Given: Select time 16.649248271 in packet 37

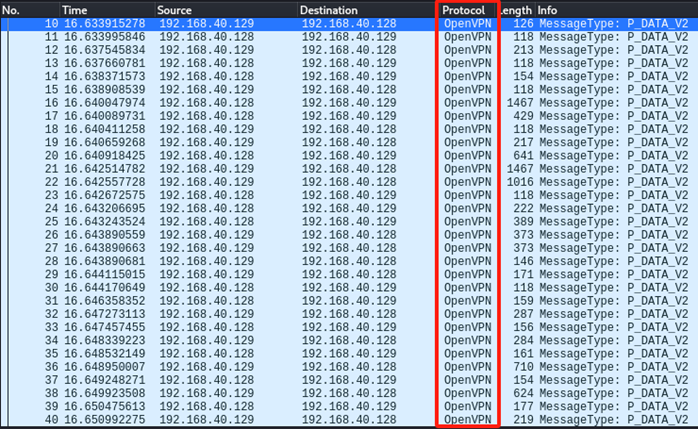Looking at the screenshot, I should click(x=105, y=380).
